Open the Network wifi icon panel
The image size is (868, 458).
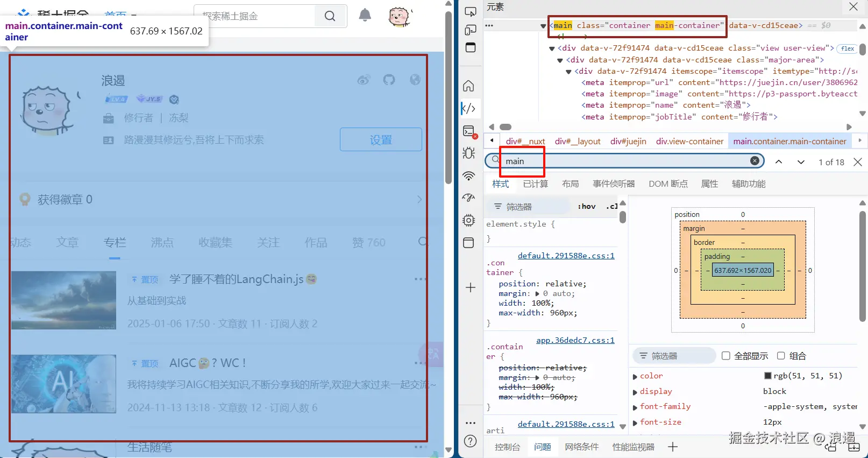click(469, 176)
